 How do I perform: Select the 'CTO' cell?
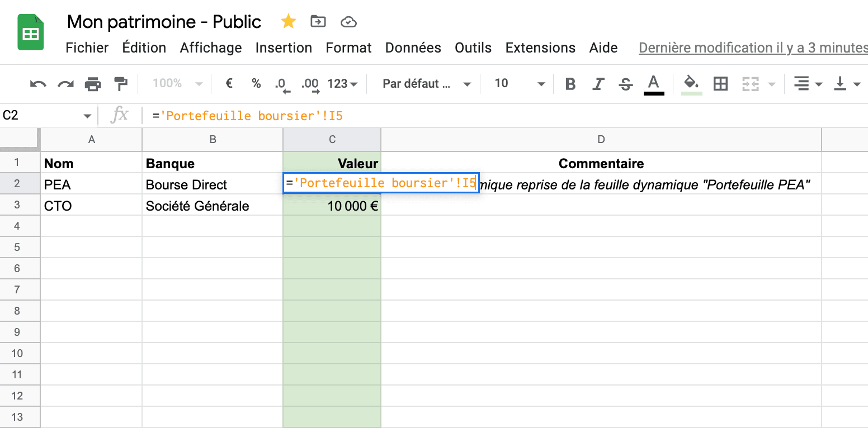(92, 206)
